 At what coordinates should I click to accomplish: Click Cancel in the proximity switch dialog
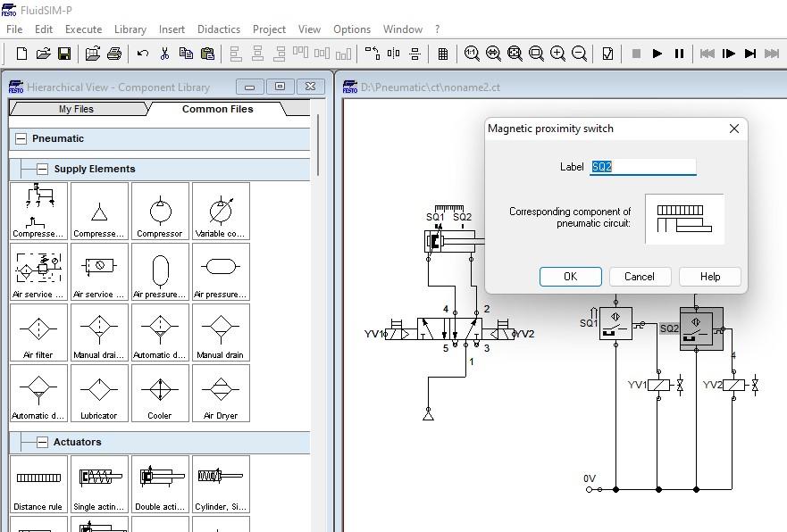click(639, 277)
